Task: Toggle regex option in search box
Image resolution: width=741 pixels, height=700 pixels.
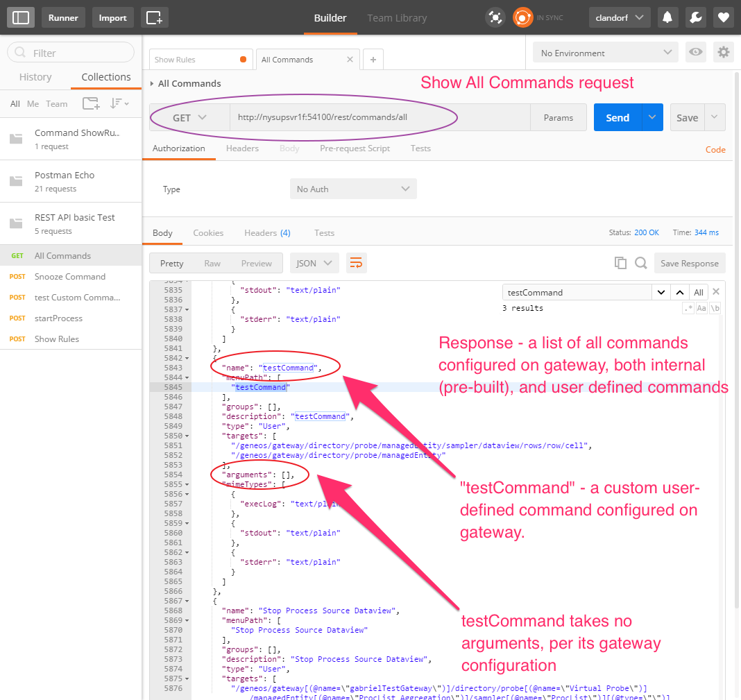Action: tap(688, 308)
